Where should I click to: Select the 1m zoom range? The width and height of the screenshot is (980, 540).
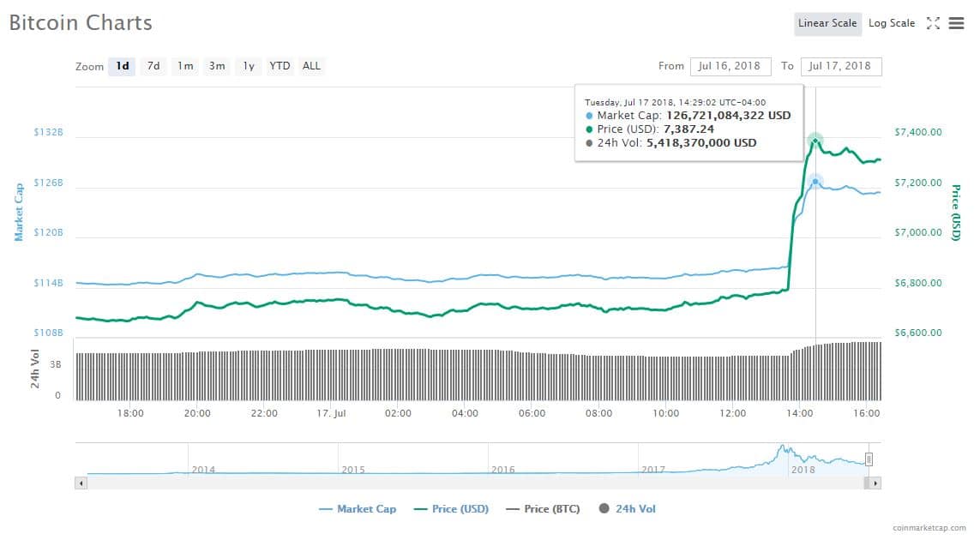click(x=185, y=66)
